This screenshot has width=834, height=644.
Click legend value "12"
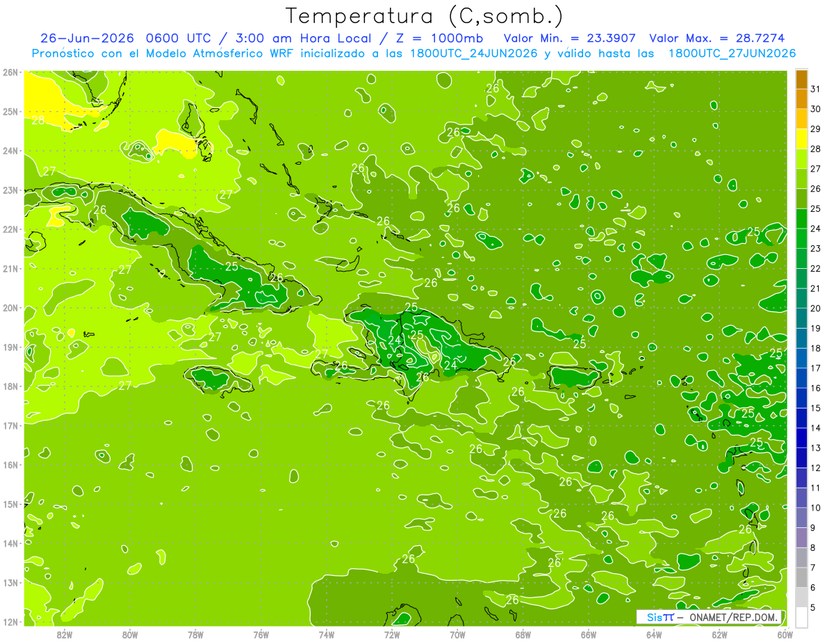[815, 468]
